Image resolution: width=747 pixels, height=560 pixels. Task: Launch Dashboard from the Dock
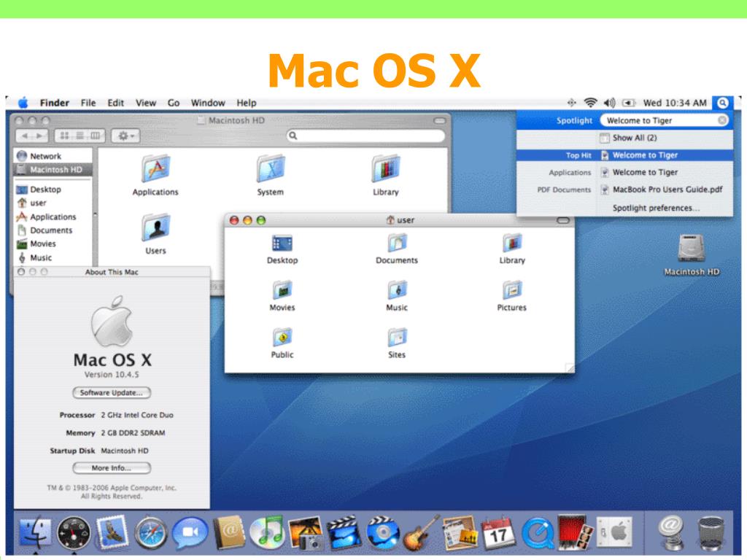point(74,533)
